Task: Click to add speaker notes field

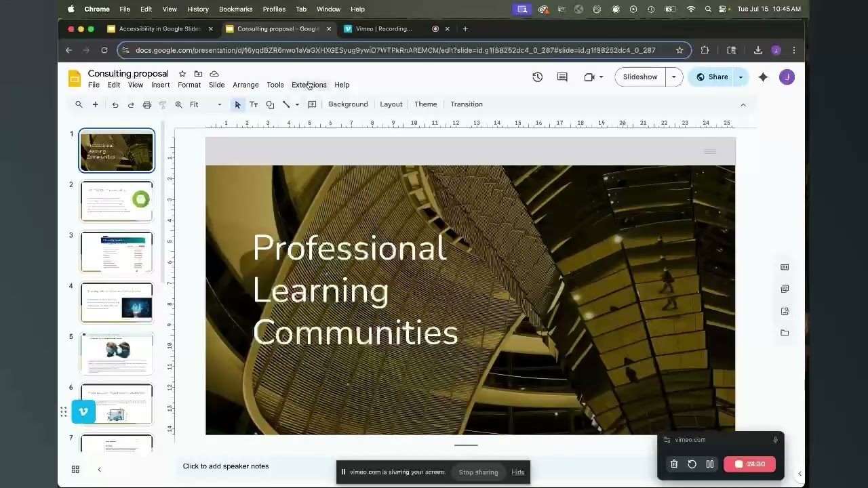Action: coord(226,466)
